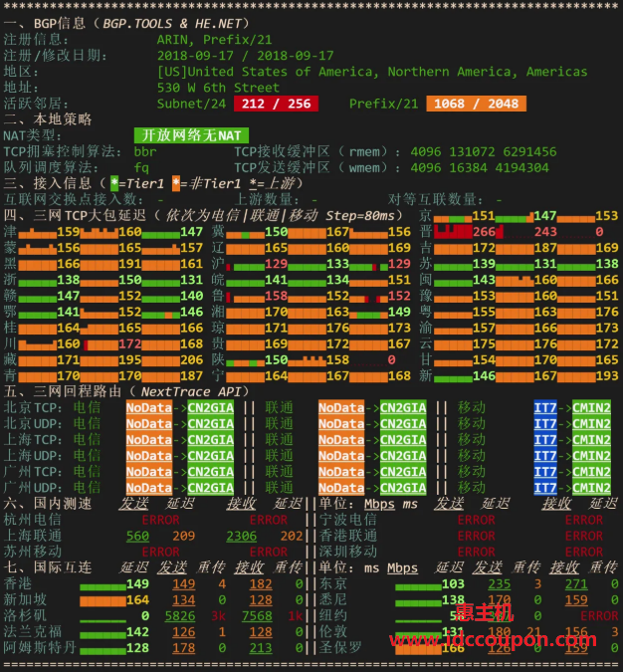623x672 pixels.
Task: Click the '北京UDP:' row label
Action: coord(33,424)
